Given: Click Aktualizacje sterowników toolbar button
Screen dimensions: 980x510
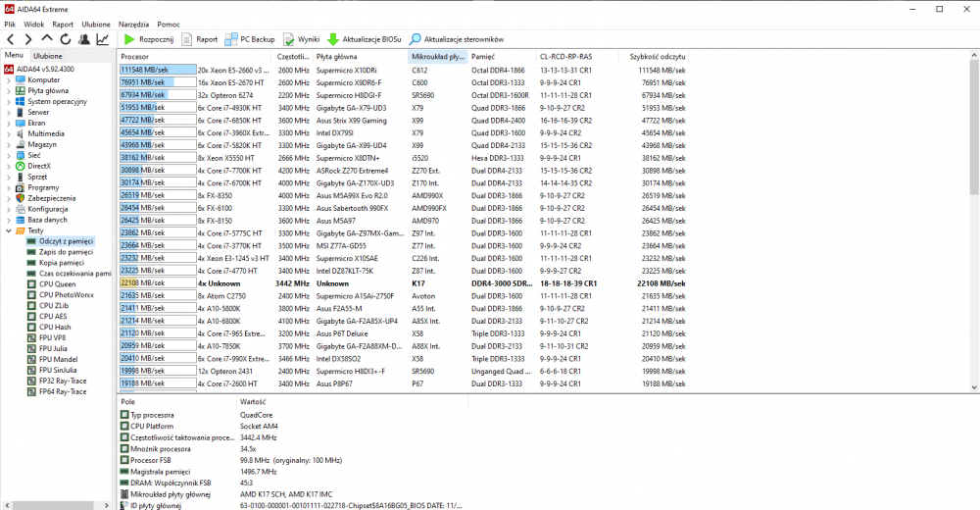Looking at the screenshot, I should [x=457, y=39].
